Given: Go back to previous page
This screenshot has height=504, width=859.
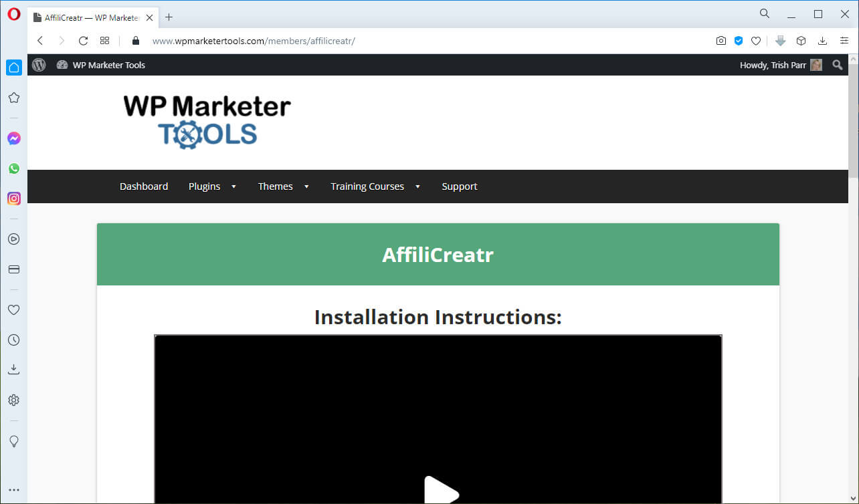Looking at the screenshot, I should (x=40, y=41).
